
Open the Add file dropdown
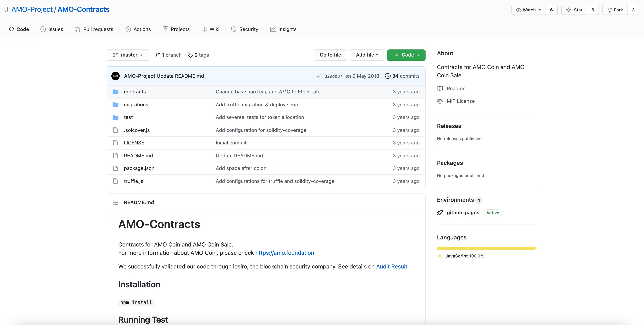367,55
